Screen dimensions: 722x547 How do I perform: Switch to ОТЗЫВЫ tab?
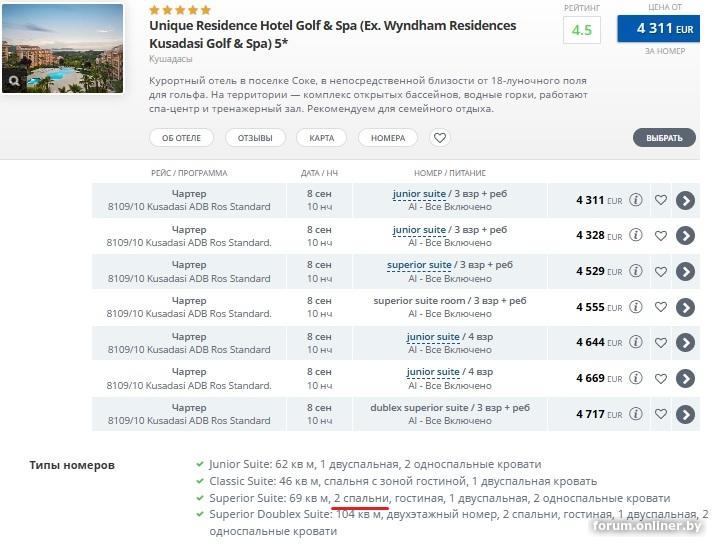click(x=255, y=138)
